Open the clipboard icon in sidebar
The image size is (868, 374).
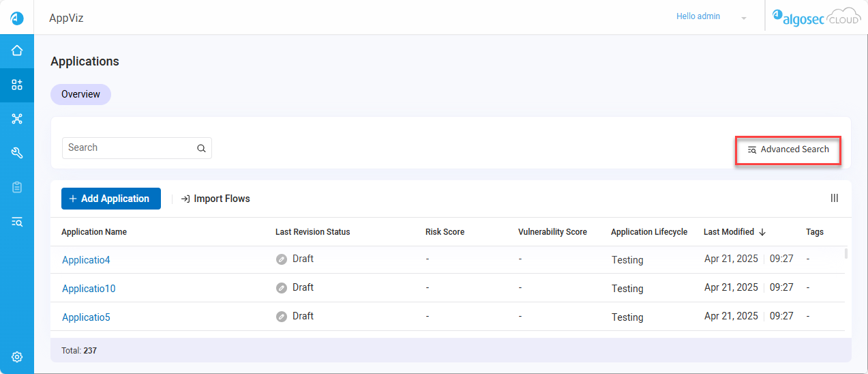pos(17,187)
